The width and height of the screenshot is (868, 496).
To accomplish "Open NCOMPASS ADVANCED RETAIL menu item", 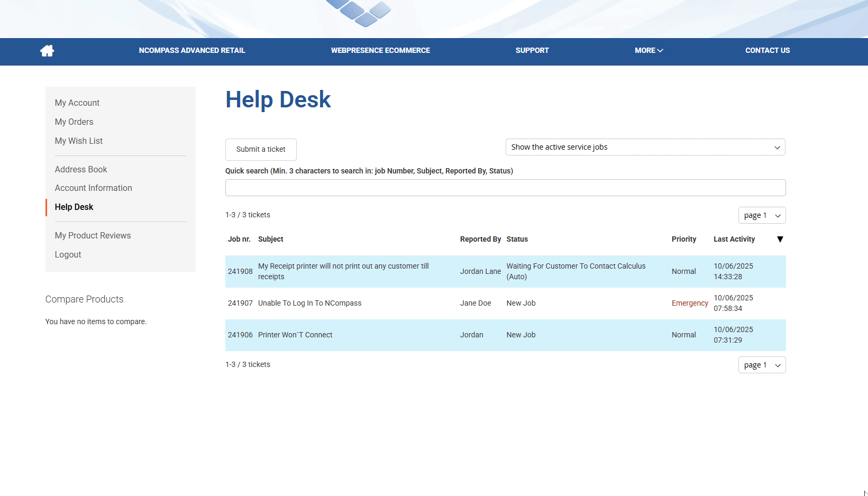I will [192, 51].
